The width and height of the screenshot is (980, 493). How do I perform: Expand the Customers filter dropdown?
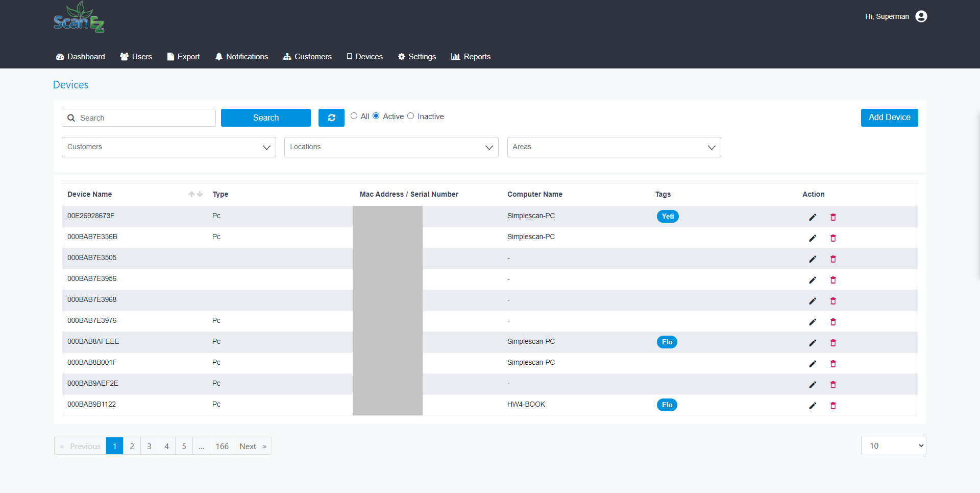168,147
